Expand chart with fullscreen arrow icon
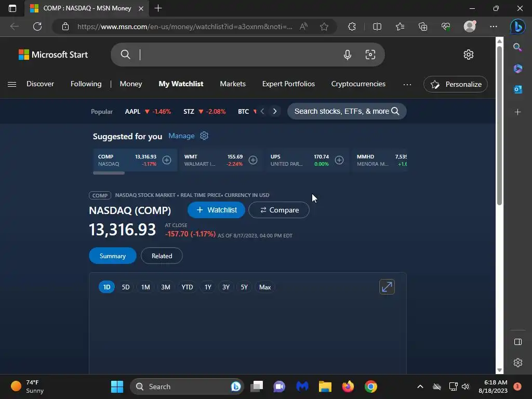The width and height of the screenshot is (532, 399). pyautogui.click(x=387, y=287)
